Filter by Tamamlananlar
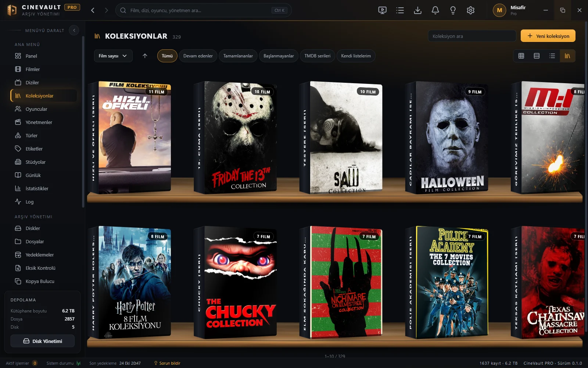 (238, 56)
